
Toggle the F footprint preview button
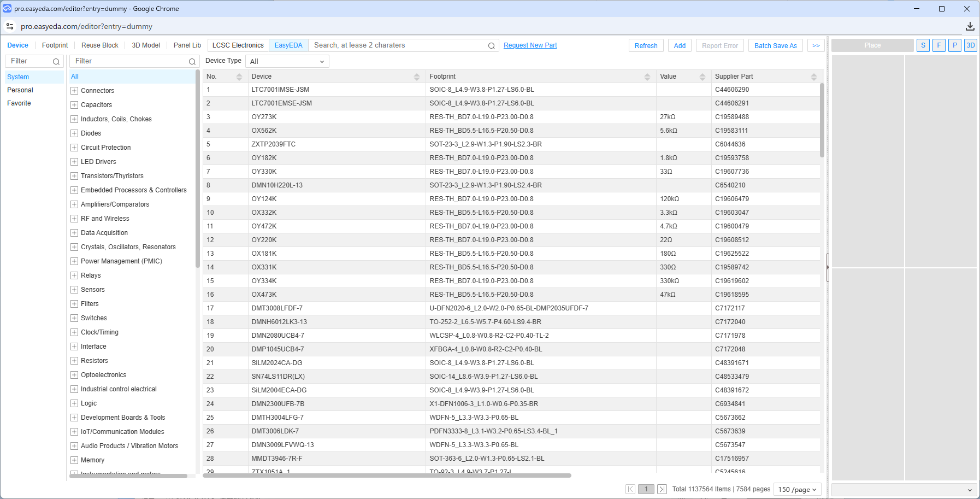coord(938,45)
